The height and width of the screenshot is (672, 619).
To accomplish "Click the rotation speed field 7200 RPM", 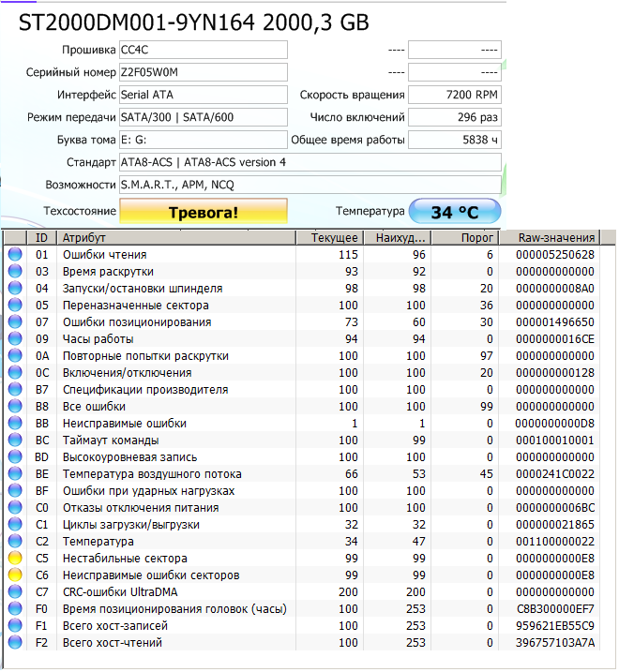I will pos(455,95).
